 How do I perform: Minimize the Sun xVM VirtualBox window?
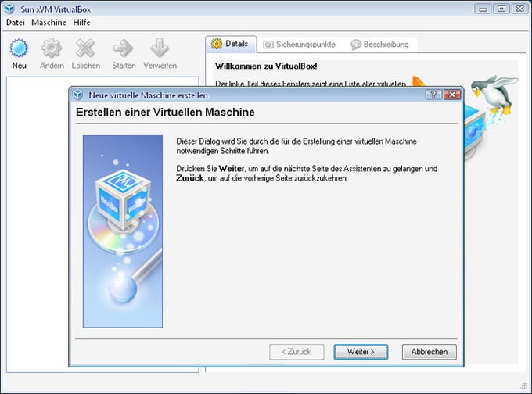click(483, 9)
